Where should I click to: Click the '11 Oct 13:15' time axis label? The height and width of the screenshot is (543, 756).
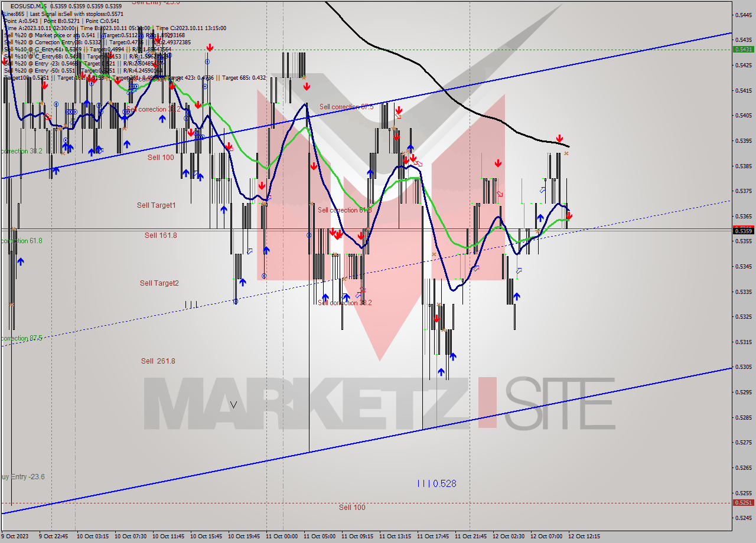(395, 537)
